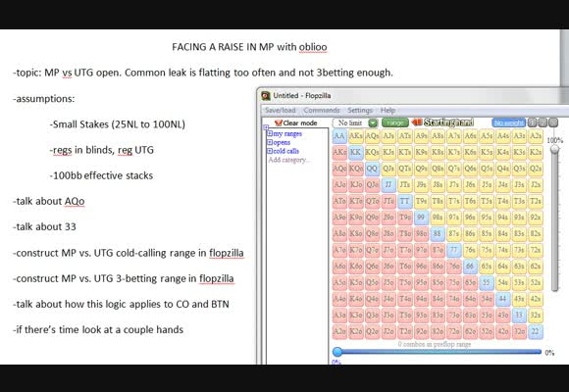
Task: Select weight preset button 3
Action: pos(553,122)
